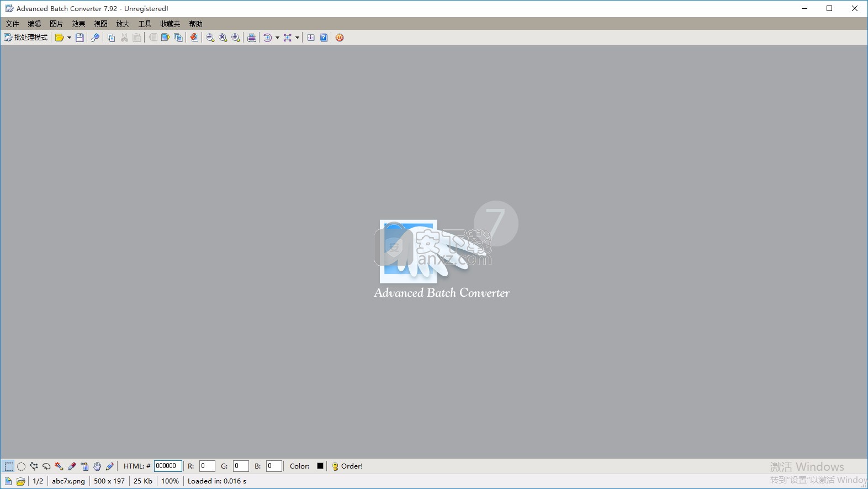The height and width of the screenshot is (489, 868).
Task: Go to the previous image arrow icon
Action: pyautogui.click(x=152, y=38)
